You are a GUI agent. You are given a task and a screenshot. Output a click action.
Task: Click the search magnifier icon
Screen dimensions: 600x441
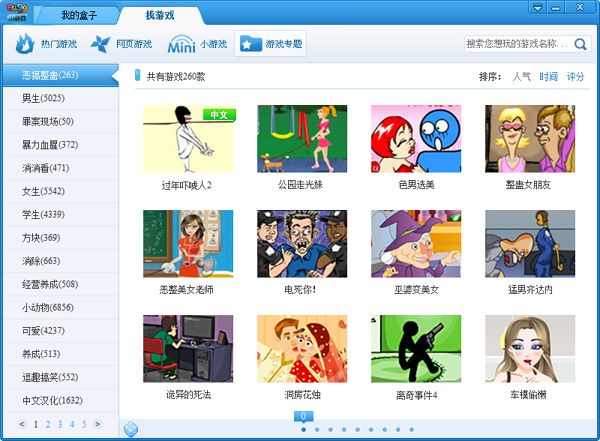(x=582, y=44)
